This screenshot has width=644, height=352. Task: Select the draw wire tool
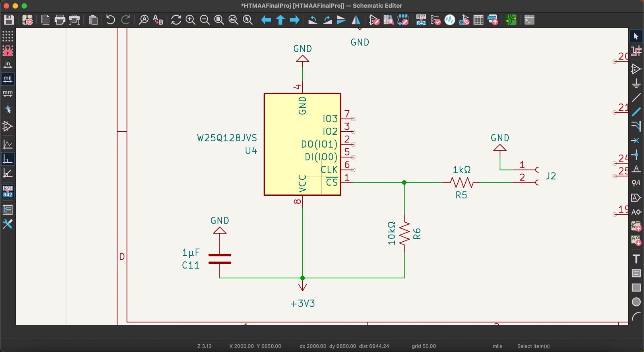coord(636,98)
